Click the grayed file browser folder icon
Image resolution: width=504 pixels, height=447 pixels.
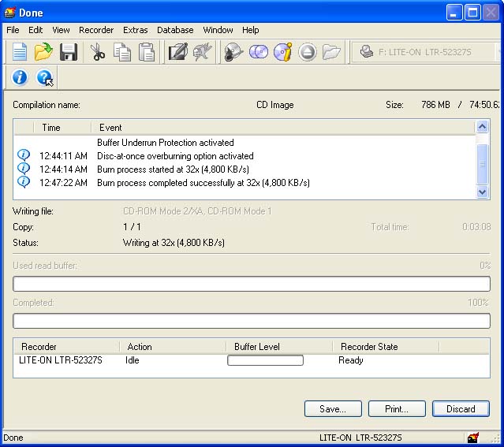pyautogui.click(x=331, y=52)
